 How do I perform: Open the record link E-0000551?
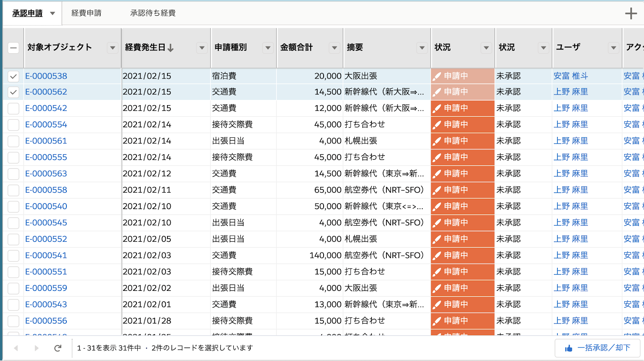coord(46,272)
